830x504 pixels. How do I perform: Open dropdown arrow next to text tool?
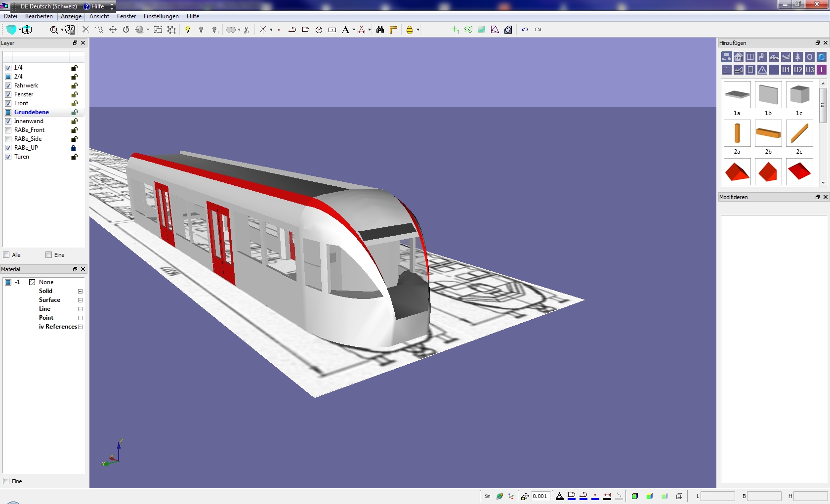[x=353, y=30]
